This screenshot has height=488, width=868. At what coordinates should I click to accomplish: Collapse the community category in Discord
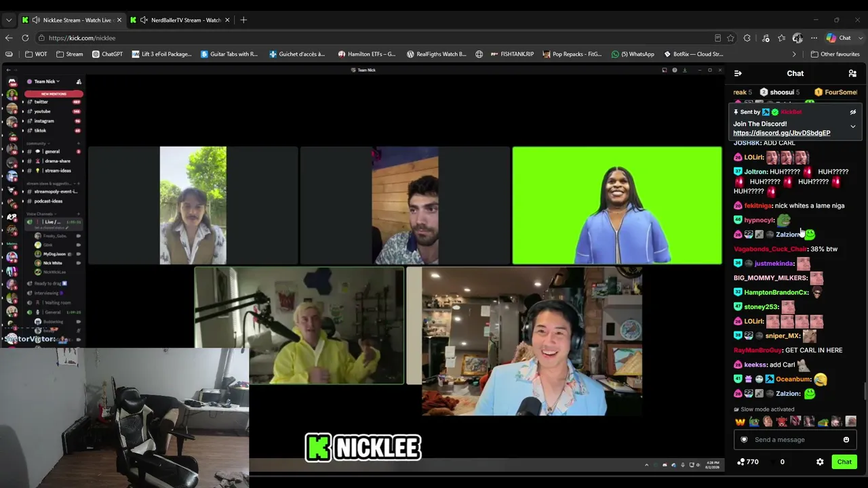coord(37,144)
